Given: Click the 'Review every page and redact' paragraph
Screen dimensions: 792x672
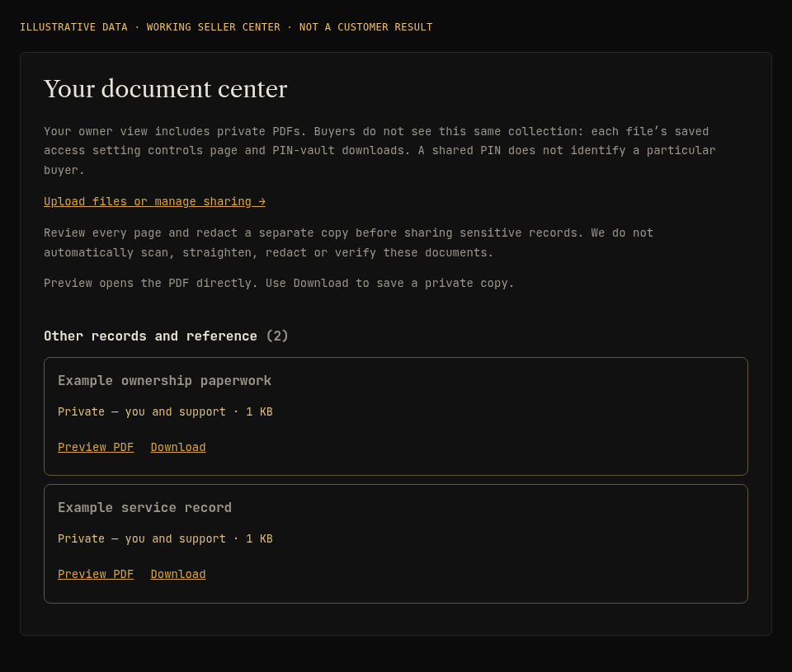Looking at the screenshot, I should pos(348,243).
